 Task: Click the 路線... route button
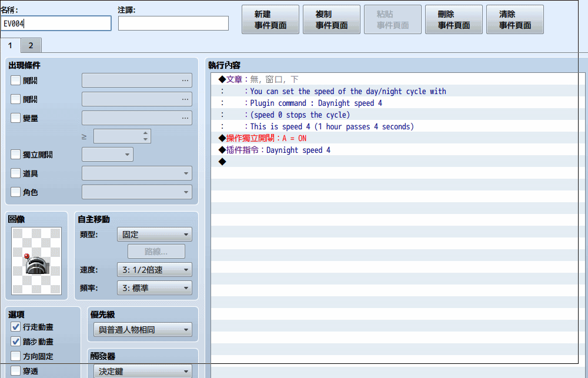coord(156,251)
